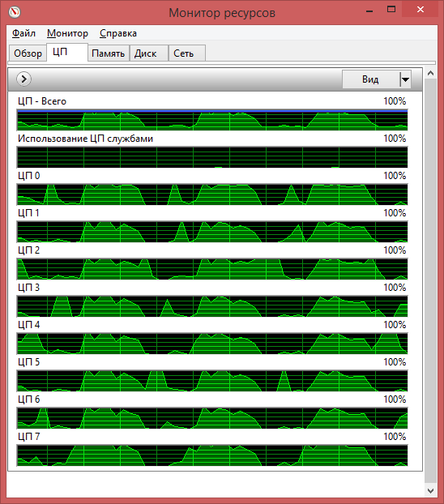
Task: Click the ЦП 4 usage graph
Action: (x=212, y=344)
